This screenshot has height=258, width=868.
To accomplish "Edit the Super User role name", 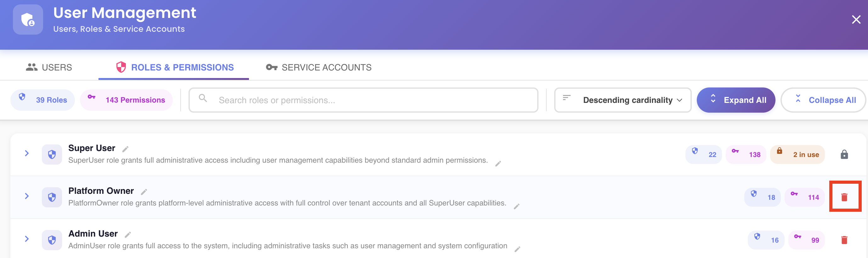I will pyautogui.click(x=125, y=149).
